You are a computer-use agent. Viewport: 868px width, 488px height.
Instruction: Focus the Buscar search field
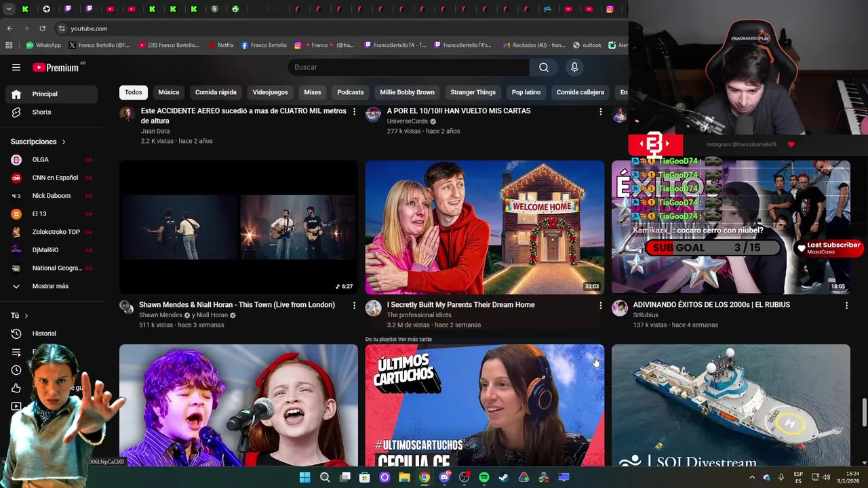[408, 67]
